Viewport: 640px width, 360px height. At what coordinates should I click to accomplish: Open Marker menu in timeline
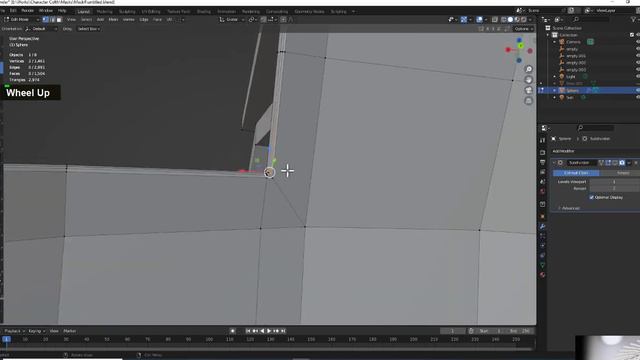[70, 331]
